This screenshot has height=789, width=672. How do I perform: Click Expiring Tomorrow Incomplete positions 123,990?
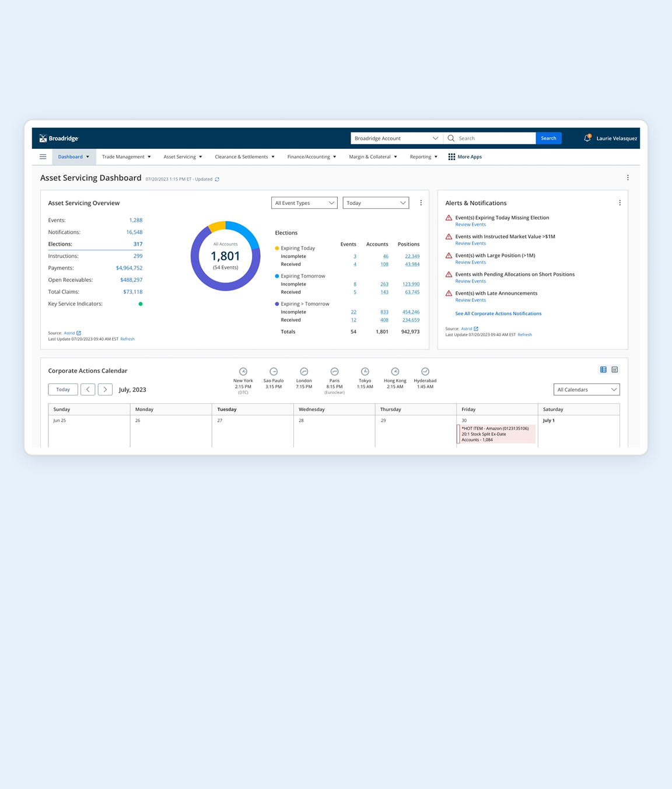(x=411, y=284)
